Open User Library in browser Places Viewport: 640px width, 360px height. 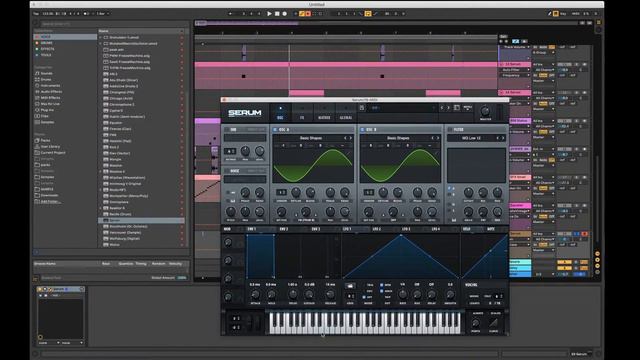[50, 147]
